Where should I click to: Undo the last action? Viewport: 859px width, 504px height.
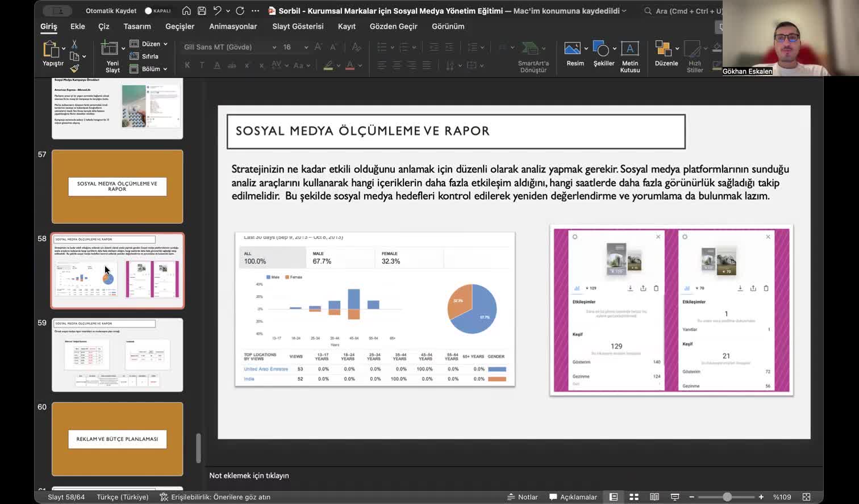(217, 11)
